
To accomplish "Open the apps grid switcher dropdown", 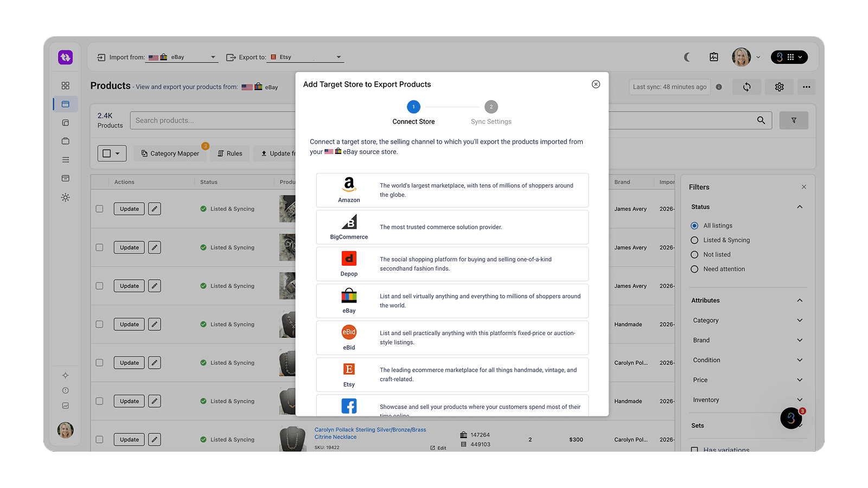I will (789, 57).
